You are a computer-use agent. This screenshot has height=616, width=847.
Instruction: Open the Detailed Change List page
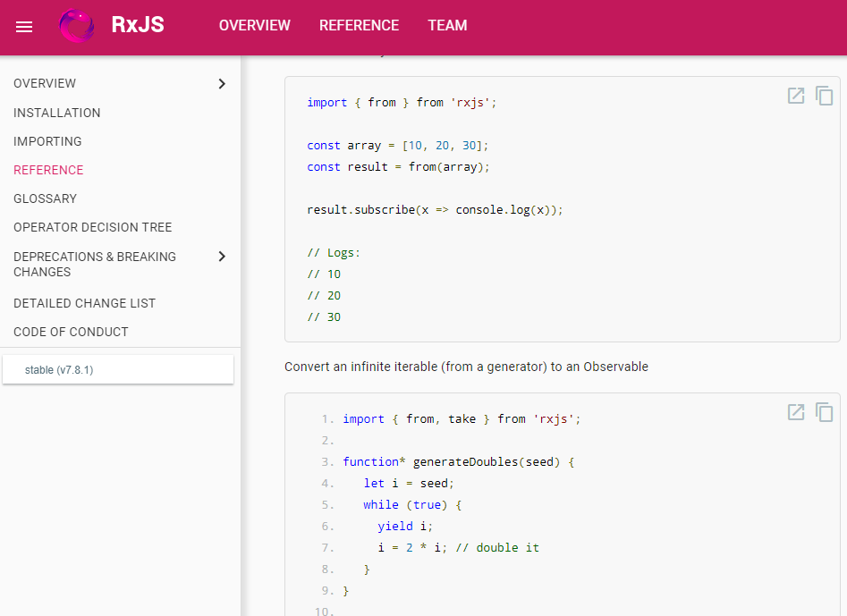(84, 303)
